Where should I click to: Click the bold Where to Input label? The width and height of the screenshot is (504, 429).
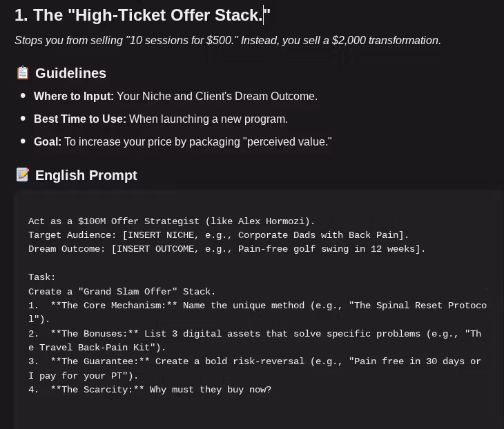(73, 97)
